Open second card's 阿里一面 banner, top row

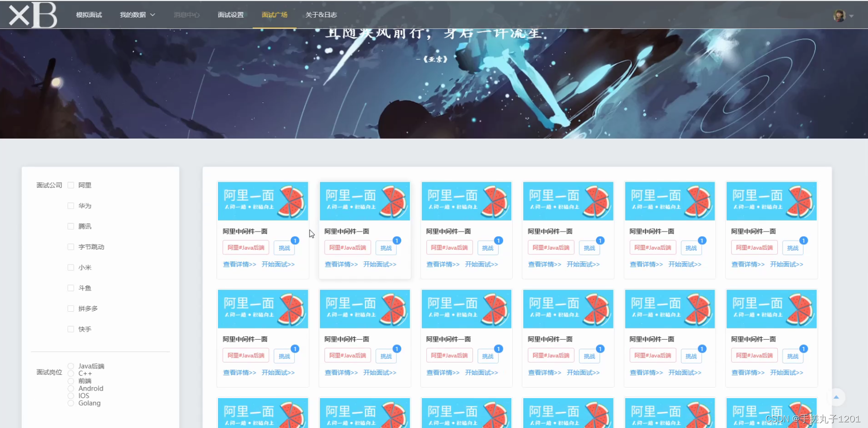click(365, 201)
